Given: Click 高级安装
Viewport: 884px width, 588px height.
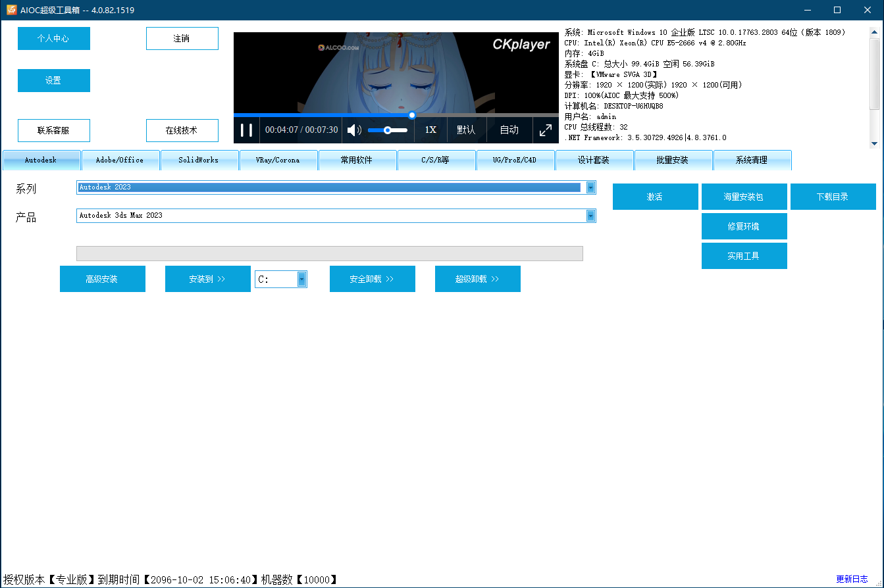Looking at the screenshot, I should 102,279.
